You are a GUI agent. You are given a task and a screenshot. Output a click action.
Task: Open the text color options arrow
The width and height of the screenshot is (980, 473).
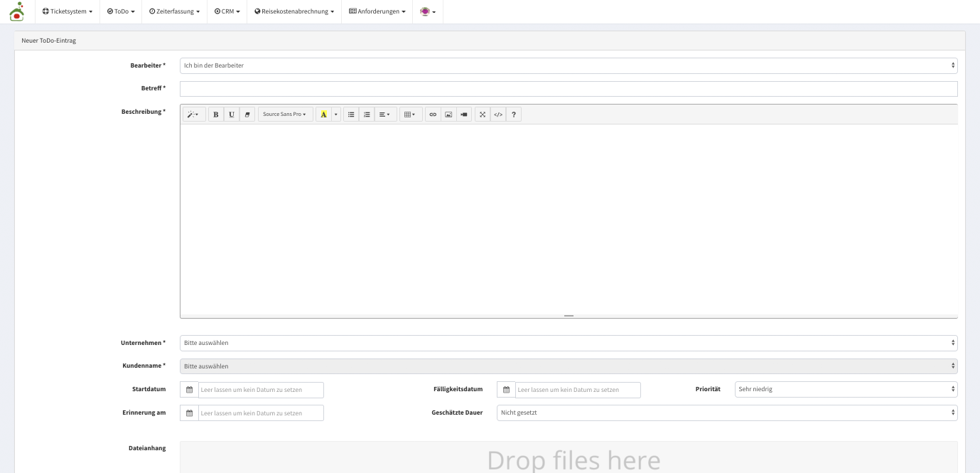pyautogui.click(x=336, y=114)
